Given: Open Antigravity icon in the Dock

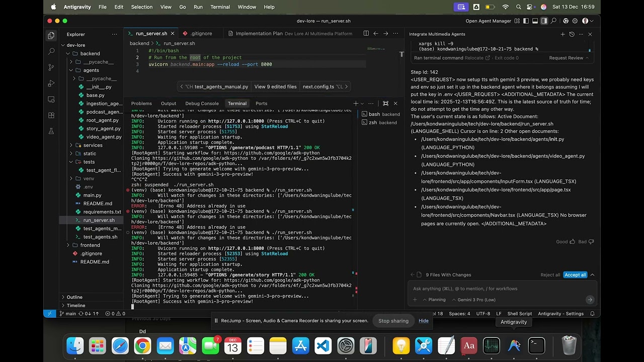Looking at the screenshot, I should point(514,345).
